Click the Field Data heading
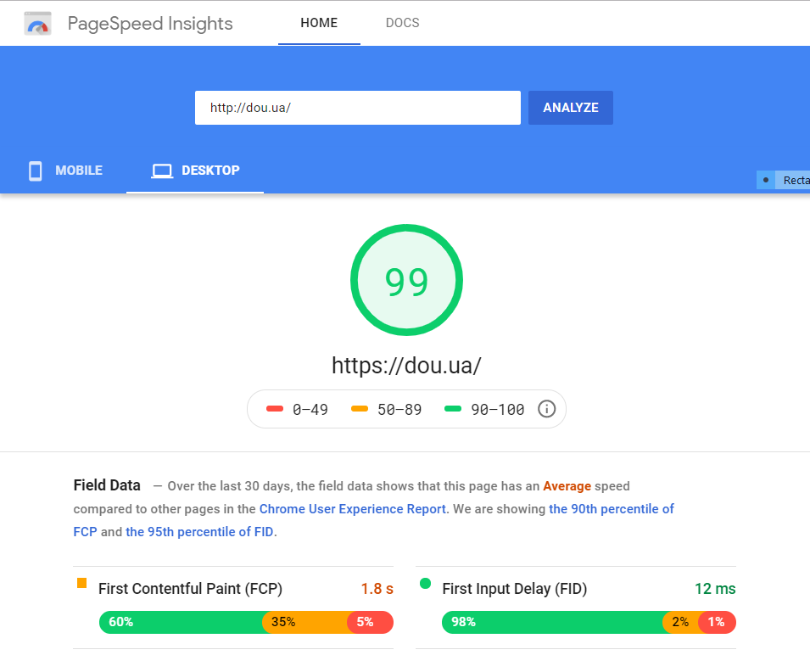This screenshot has height=672, width=810. click(x=107, y=485)
